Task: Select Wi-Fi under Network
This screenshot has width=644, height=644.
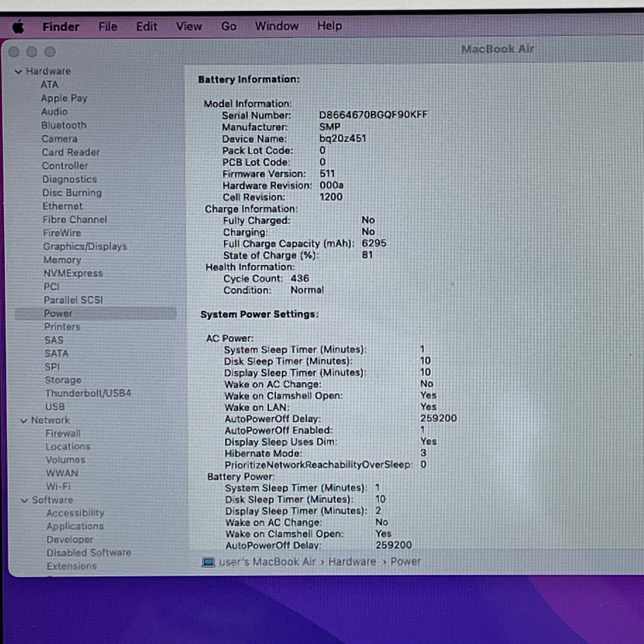Action: tap(58, 486)
